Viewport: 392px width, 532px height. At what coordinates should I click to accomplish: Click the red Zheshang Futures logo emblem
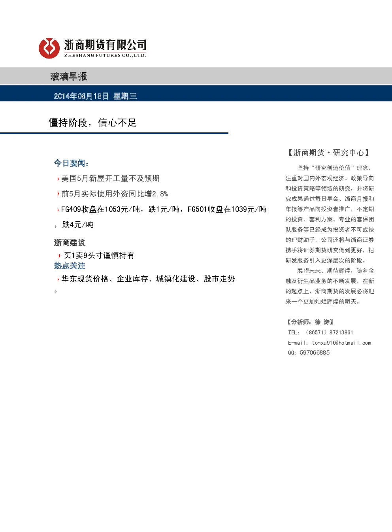pyautogui.click(x=49, y=48)
